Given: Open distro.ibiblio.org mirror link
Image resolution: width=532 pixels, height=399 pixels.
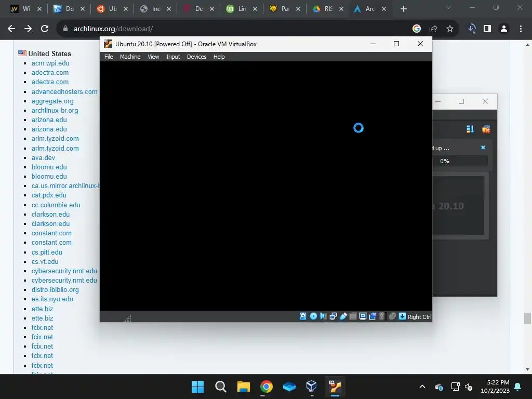Looking at the screenshot, I should pos(55,290).
